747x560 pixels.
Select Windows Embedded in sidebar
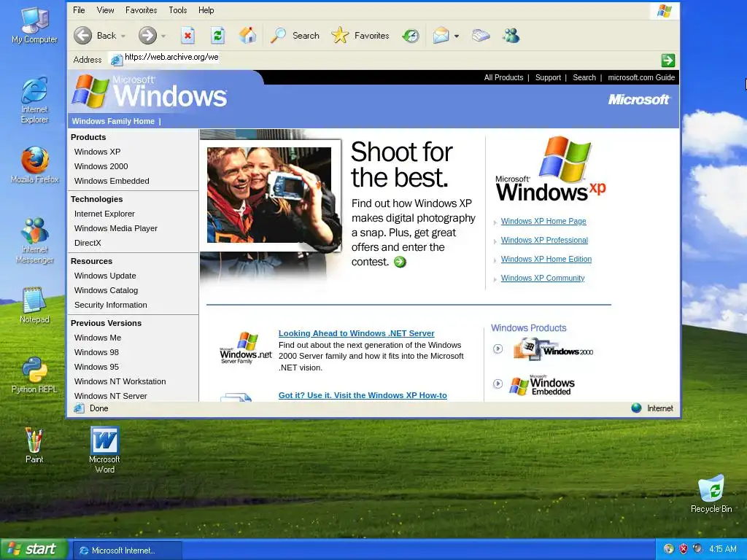coord(112,181)
